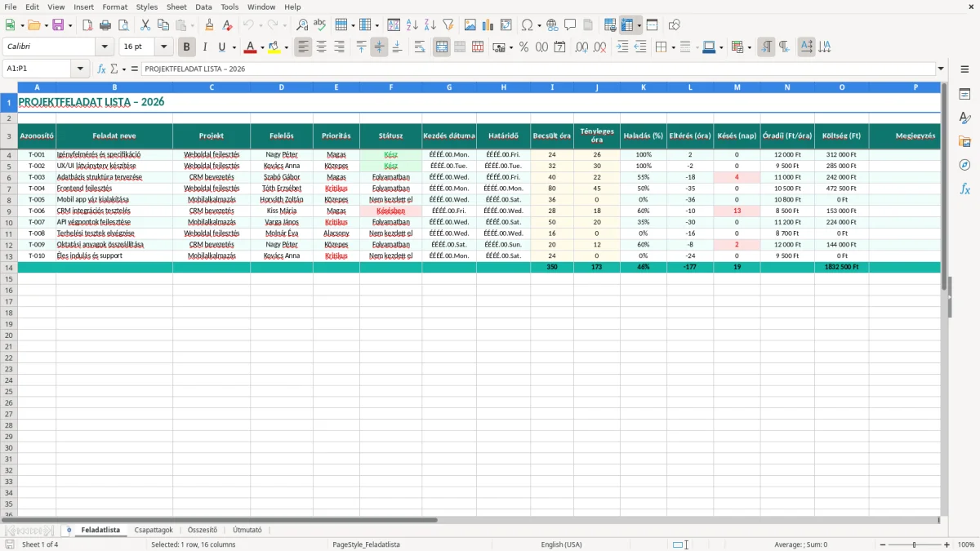
Task: Click Format as Percent icon
Action: point(523,47)
